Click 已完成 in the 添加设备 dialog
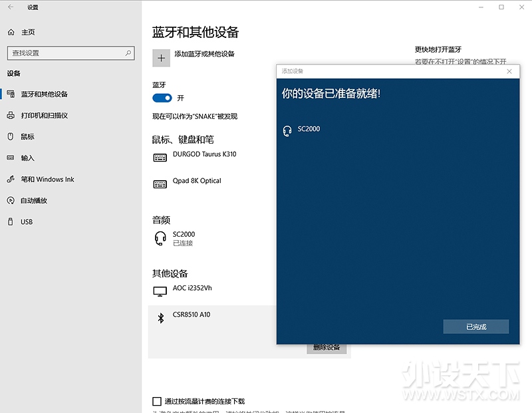Image resolution: width=532 pixels, height=413 pixels. click(475, 327)
